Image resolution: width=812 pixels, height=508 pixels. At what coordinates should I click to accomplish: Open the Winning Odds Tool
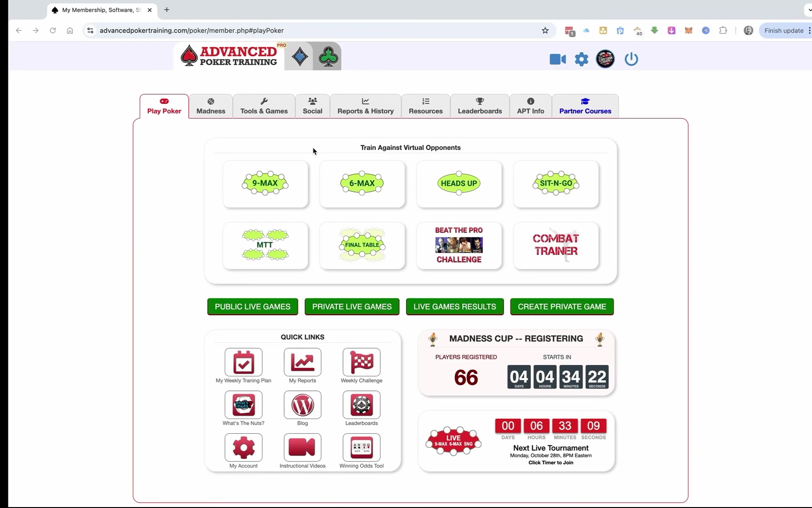[361, 447]
